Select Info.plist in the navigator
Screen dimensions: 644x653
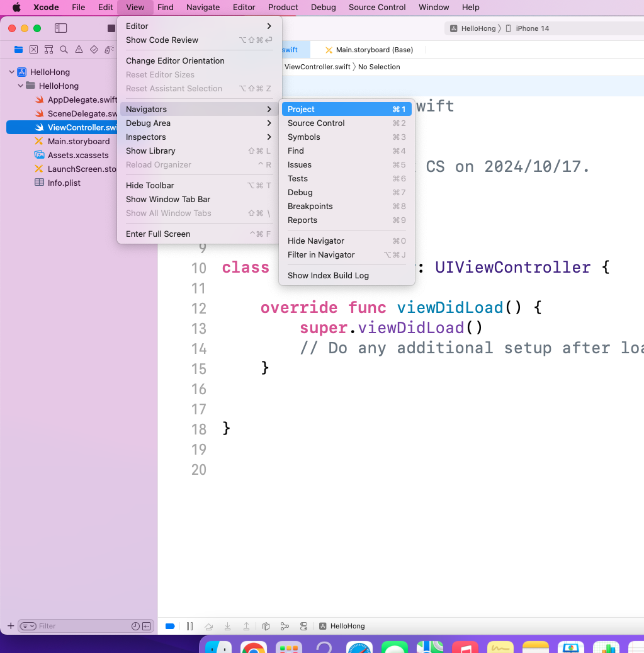tap(57, 183)
